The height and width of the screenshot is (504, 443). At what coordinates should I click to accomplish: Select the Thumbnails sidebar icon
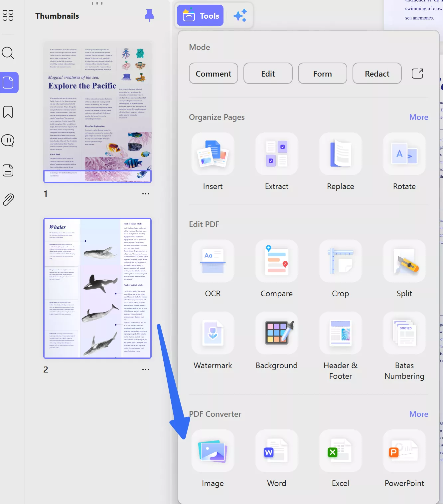(x=9, y=83)
